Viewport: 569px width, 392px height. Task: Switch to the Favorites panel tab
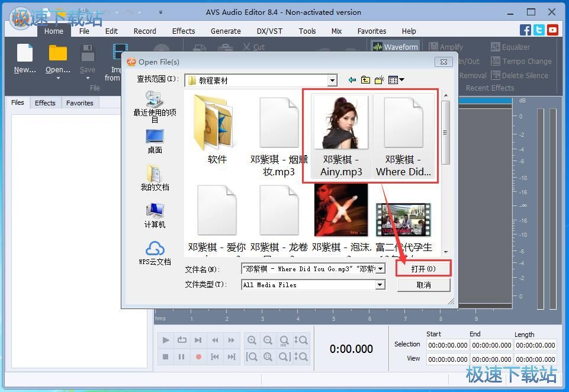tap(80, 103)
